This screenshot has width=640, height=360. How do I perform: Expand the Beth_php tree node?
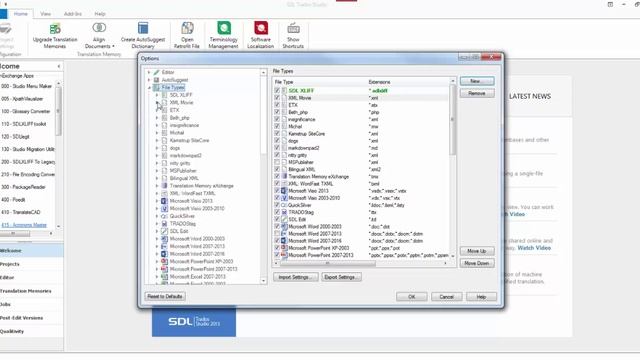[157, 118]
